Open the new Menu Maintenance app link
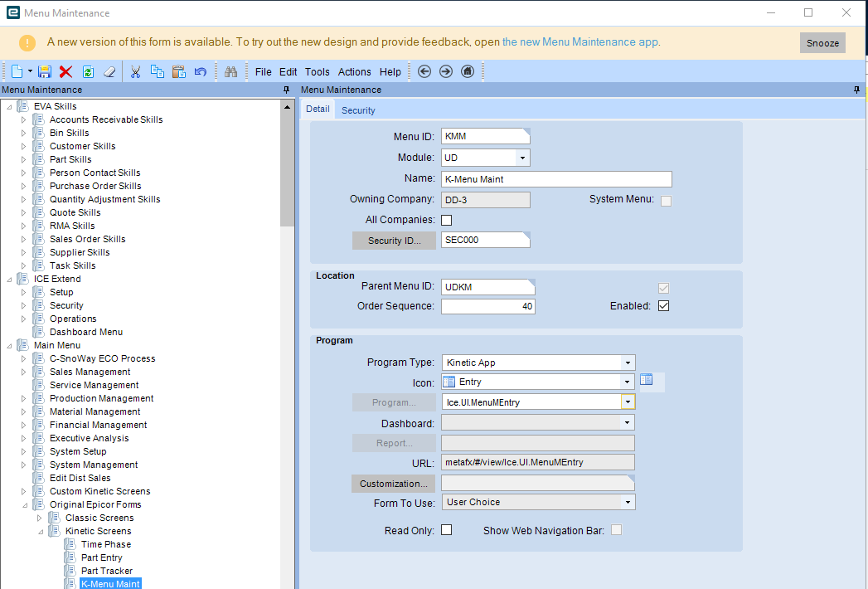The height and width of the screenshot is (589, 868). pos(580,42)
